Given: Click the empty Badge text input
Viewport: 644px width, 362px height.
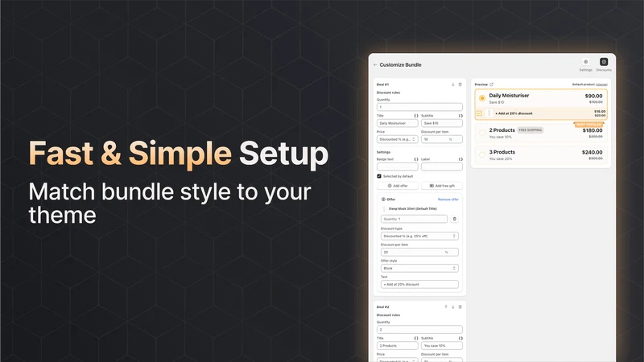Looking at the screenshot, I should point(397,167).
